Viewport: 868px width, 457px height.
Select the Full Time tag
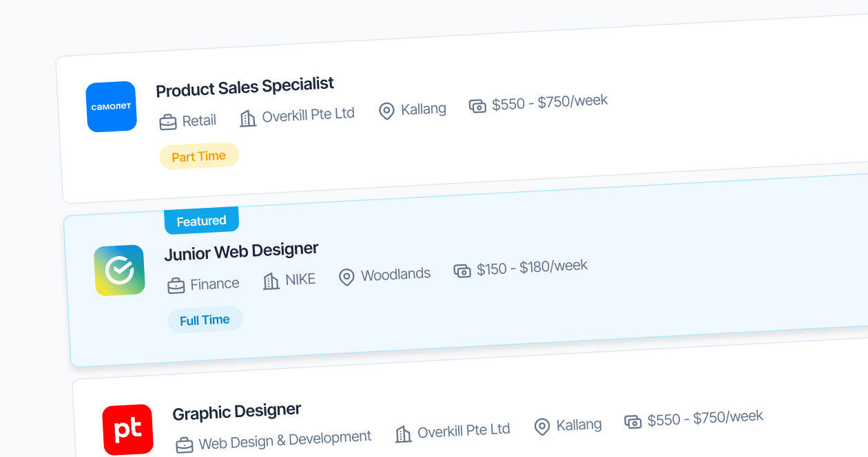coord(205,320)
